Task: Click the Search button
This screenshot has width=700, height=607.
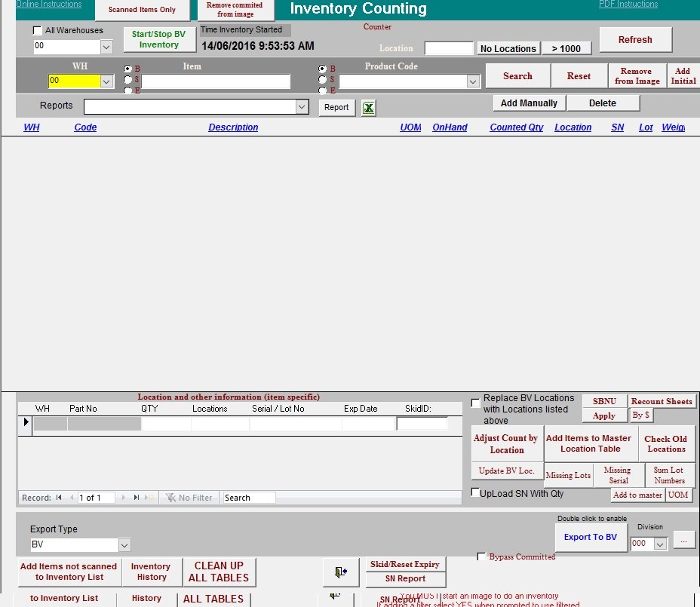Action: tap(518, 76)
